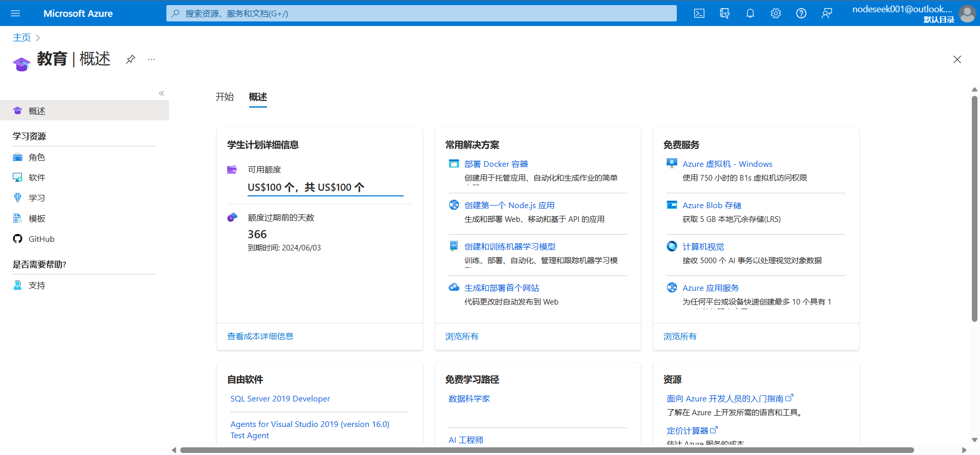Click the Roles briefcase icon
This screenshot has height=455, width=980.
[x=17, y=157]
